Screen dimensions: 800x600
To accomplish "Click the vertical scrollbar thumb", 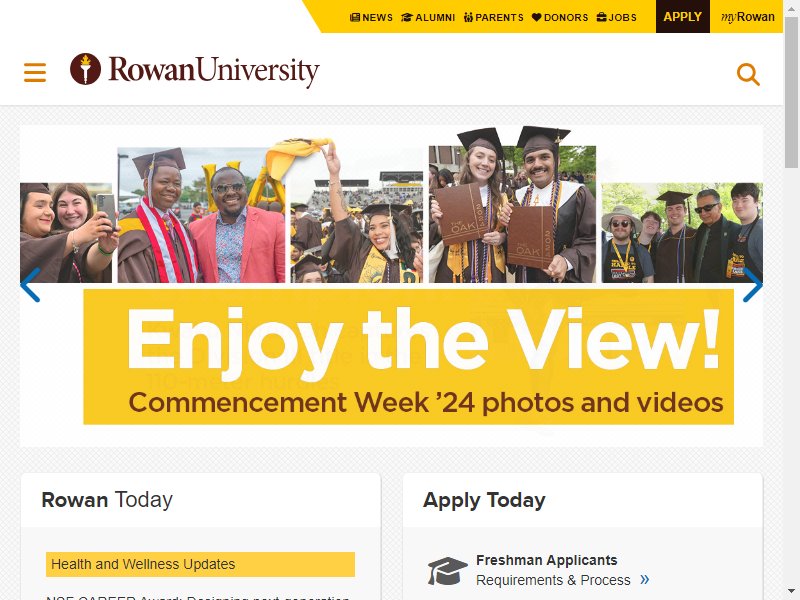I will point(791,92).
